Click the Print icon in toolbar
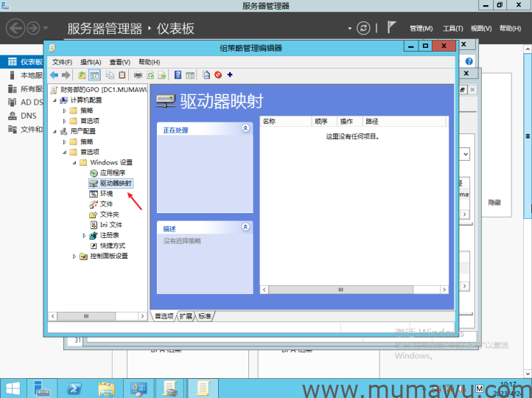Screen dimensions: 532x398 pos(138,75)
